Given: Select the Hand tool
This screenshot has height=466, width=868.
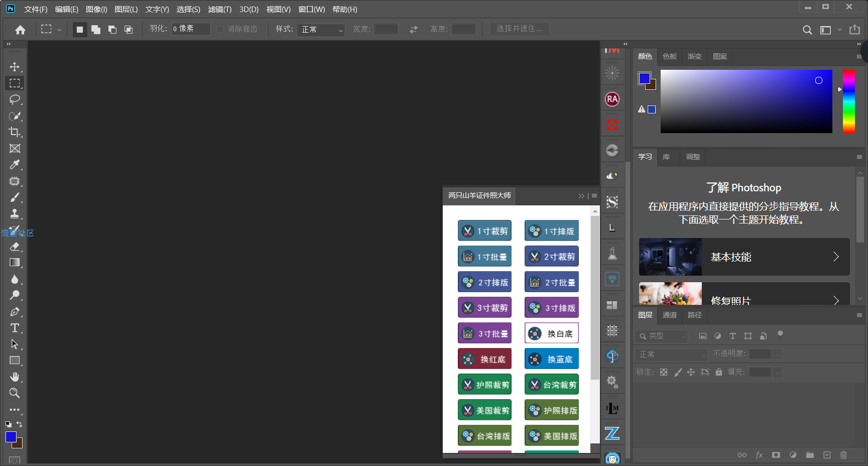Looking at the screenshot, I should point(15,377).
